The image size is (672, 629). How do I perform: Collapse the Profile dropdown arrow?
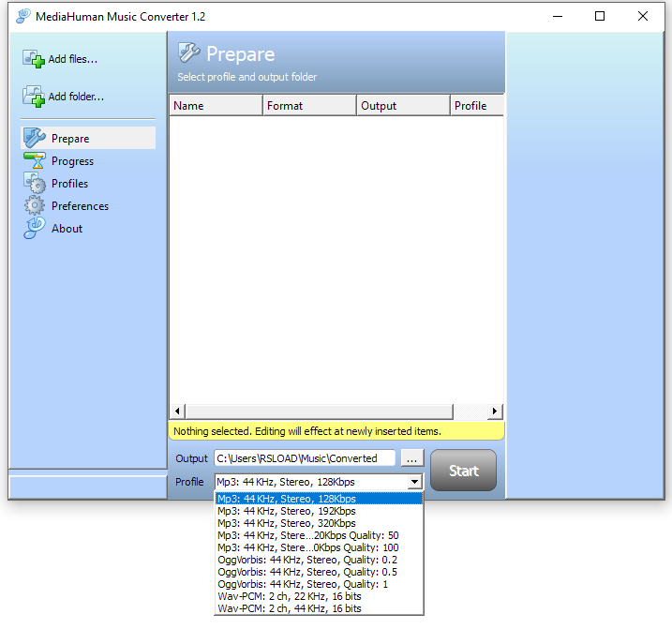tap(414, 482)
